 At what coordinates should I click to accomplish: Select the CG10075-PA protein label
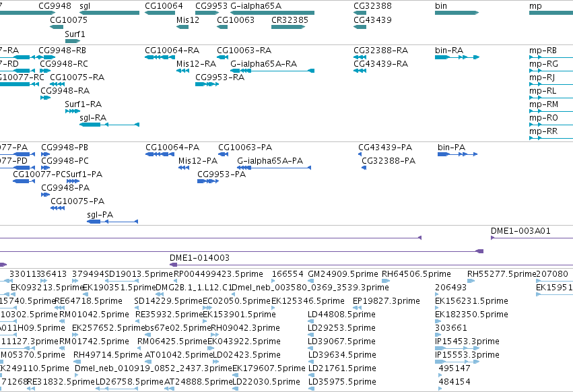coord(77,201)
